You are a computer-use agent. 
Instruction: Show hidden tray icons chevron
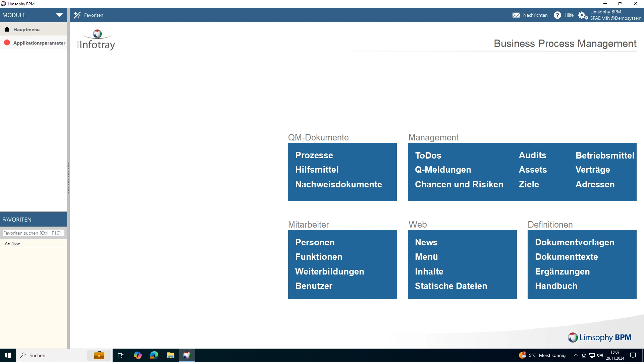click(576, 355)
